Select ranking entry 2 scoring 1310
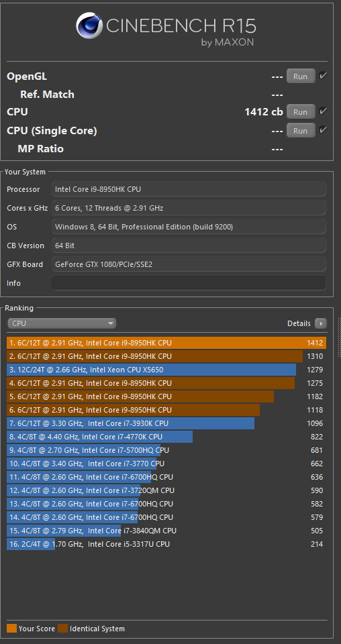The image size is (341, 644). pyautogui.click(x=166, y=356)
